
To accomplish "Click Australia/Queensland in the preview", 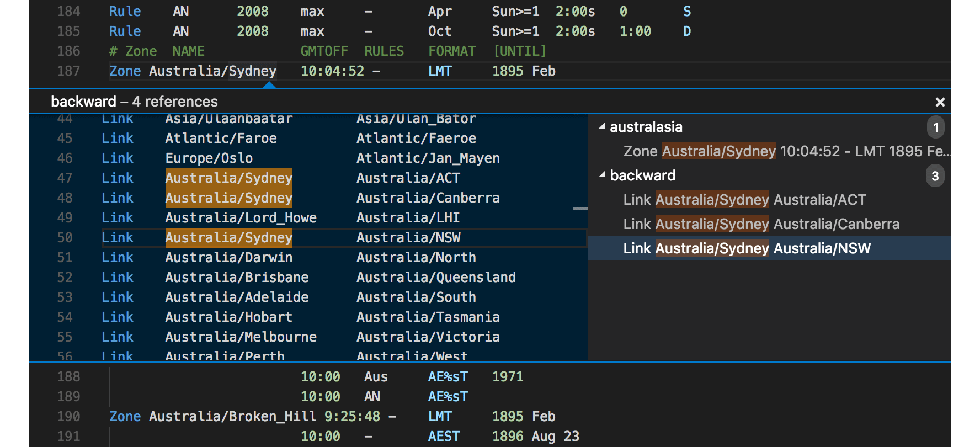I will (x=436, y=278).
